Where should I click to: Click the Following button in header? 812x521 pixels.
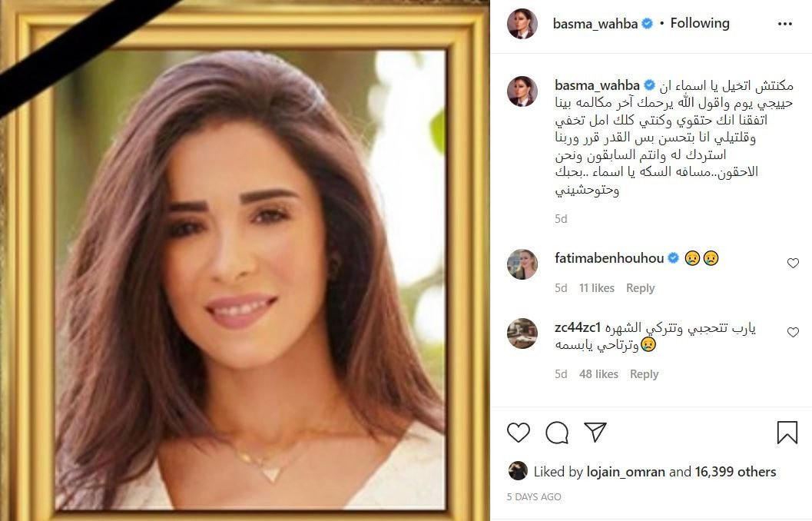point(700,23)
